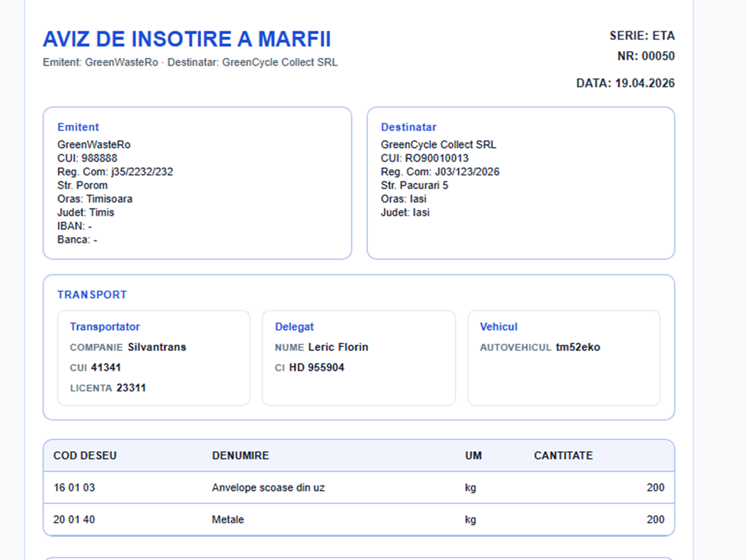
Task: Click the Emitent/Destinatar subtitle under the title
Action: 190,62
